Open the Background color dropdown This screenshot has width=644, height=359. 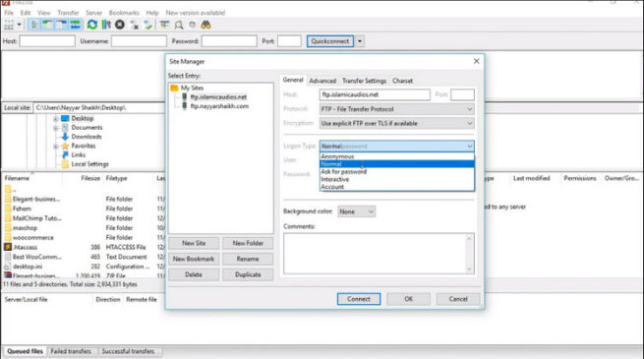click(357, 211)
